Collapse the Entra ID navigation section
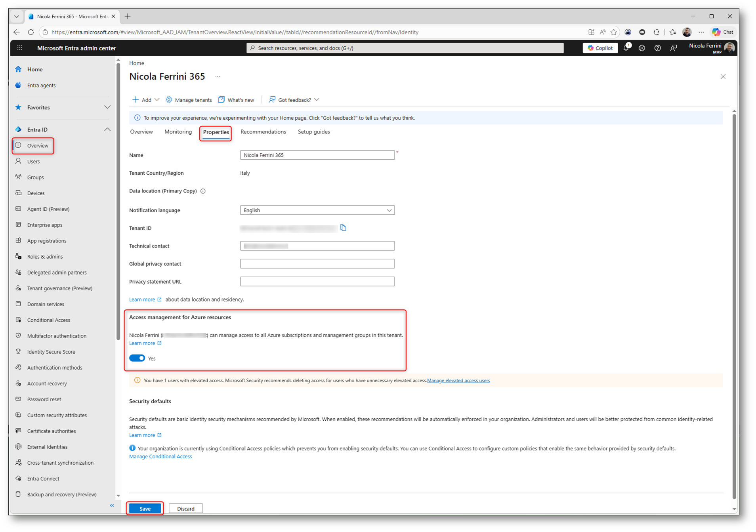The height and width of the screenshot is (532, 756). [107, 130]
